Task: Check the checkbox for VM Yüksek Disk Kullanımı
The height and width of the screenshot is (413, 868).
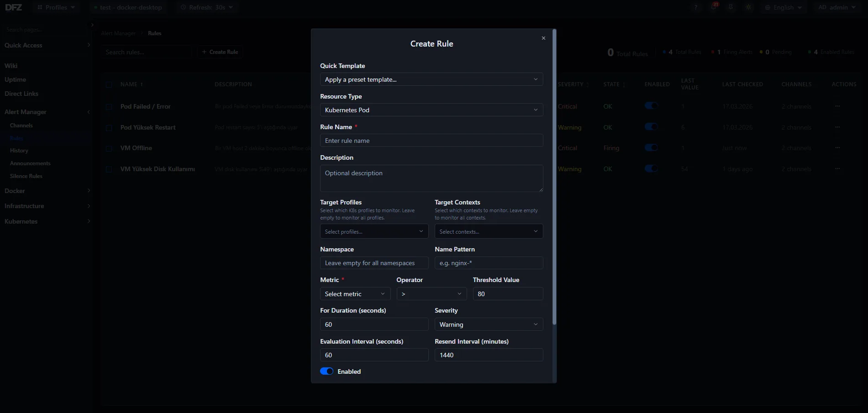Action: pyautogui.click(x=109, y=169)
